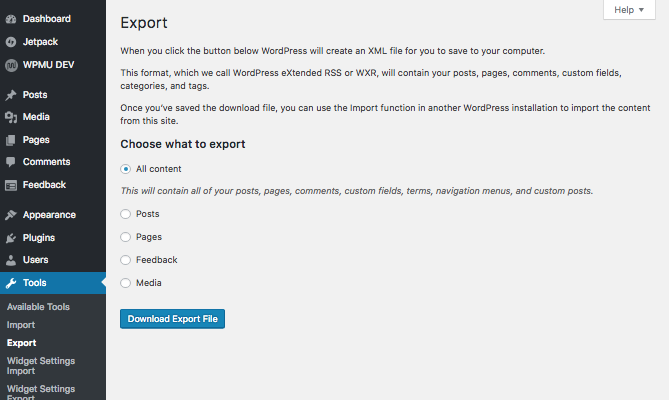The height and width of the screenshot is (400, 669).
Task: Open the Appearance menu label
Action: 49,215
